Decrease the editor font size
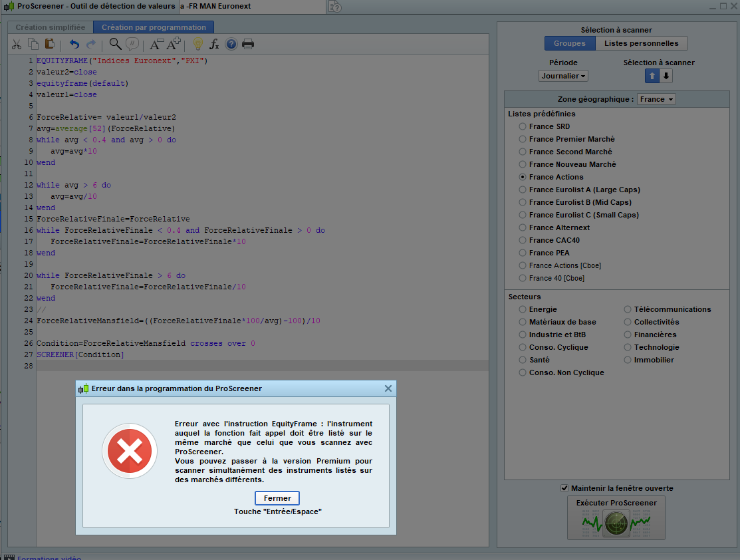This screenshot has width=740, height=560. 156,44
